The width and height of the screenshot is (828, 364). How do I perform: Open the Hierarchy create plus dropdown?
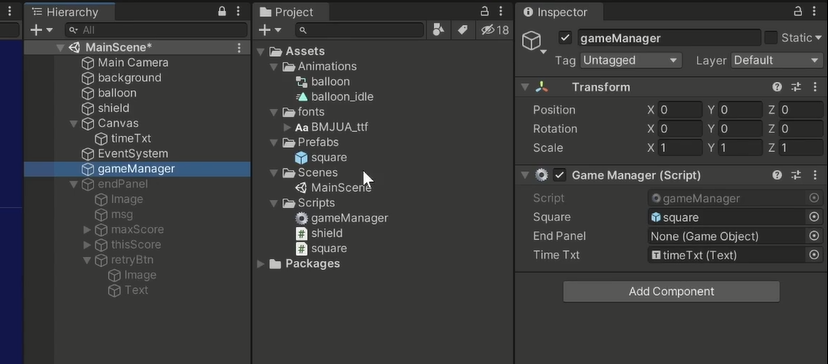coord(41,30)
